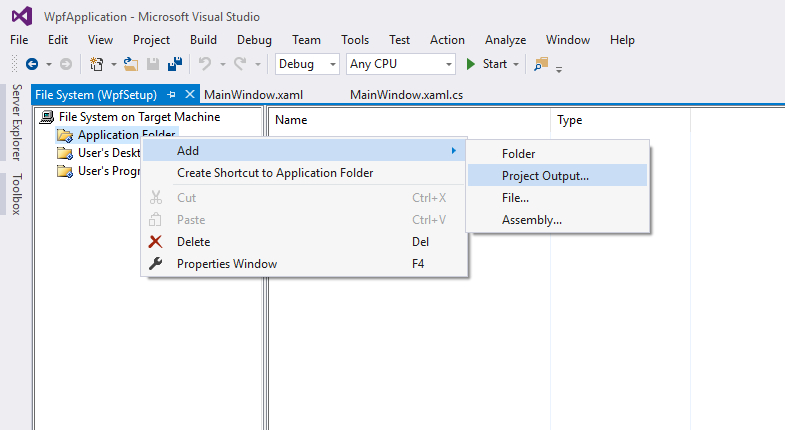
Task: Open Properties Window via wrench icon
Action: coord(155,263)
